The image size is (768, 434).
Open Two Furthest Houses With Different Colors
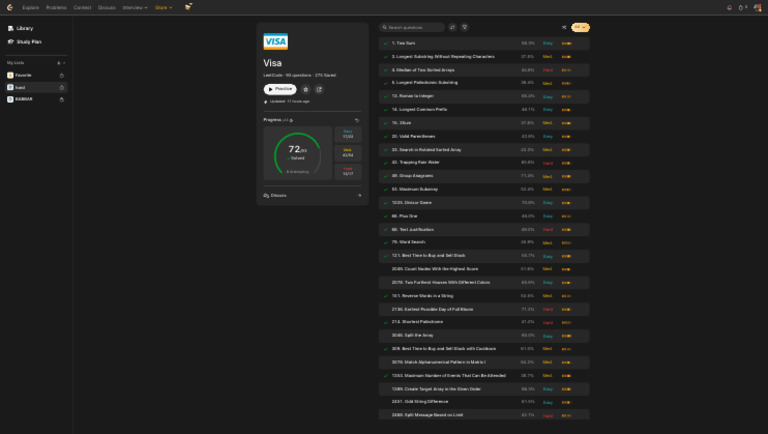441,283
